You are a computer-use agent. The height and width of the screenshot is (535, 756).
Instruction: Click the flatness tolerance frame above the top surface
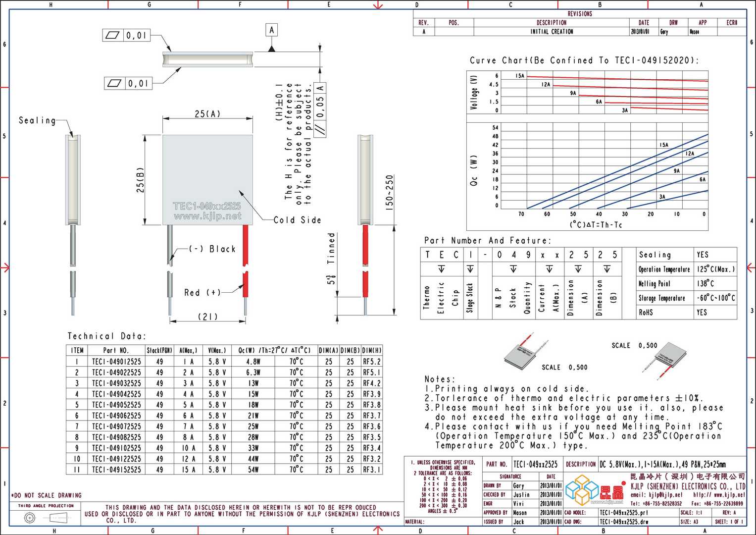(x=126, y=35)
